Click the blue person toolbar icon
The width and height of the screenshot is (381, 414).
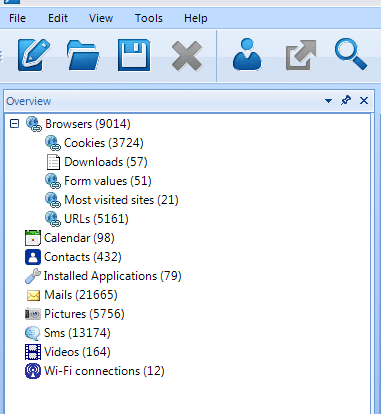(x=247, y=55)
